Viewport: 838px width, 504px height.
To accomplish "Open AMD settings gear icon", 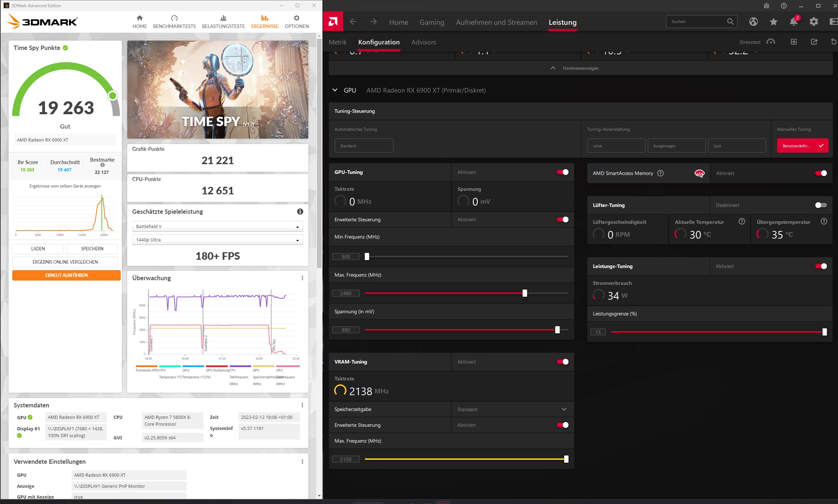I will click(x=814, y=22).
